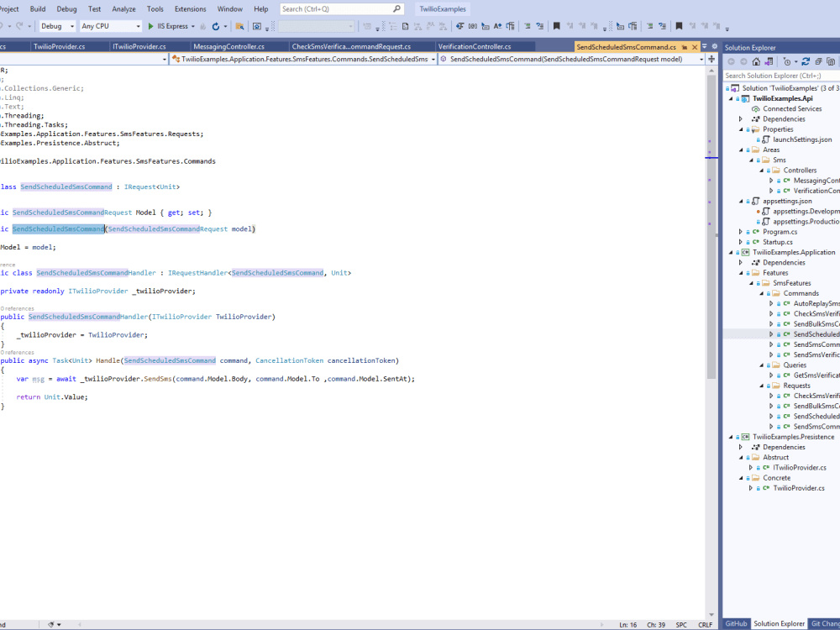Click the SPC indentation indicator

pos(681,625)
